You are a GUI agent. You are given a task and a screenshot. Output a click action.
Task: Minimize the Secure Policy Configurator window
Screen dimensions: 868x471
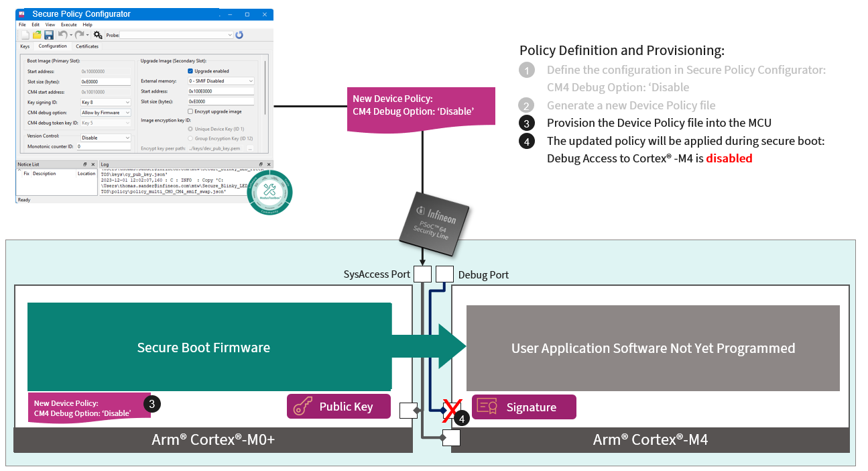229,14
